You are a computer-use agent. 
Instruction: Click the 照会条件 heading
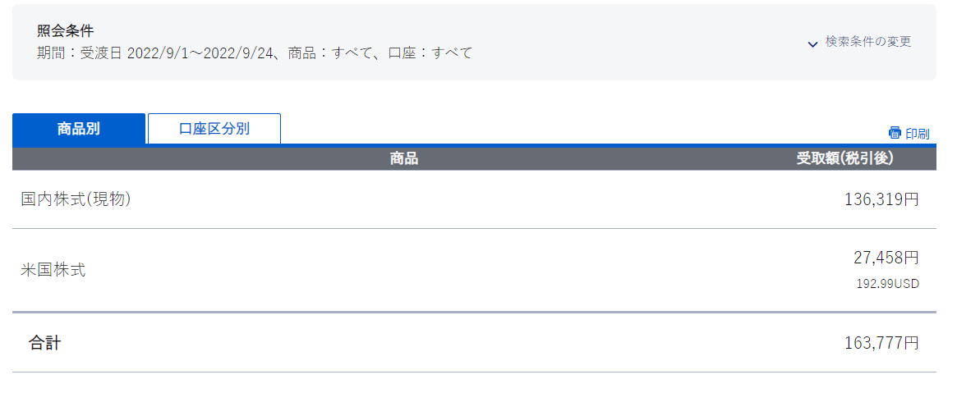click(66, 30)
